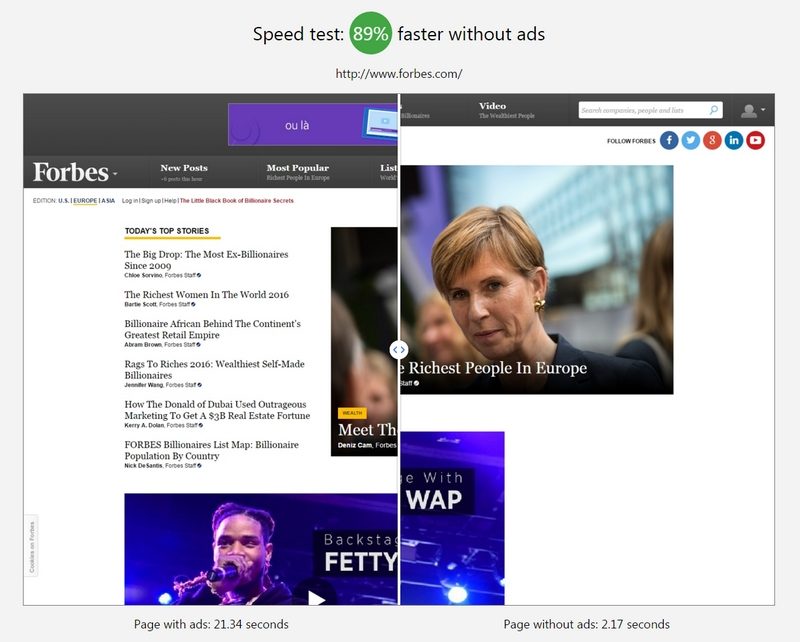This screenshot has width=800, height=642.
Task: Click the yellow WEALTH tag
Action: pyautogui.click(x=352, y=413)
